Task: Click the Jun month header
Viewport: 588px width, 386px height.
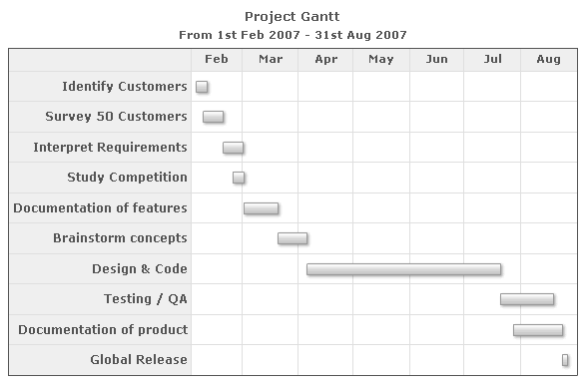Action: (436, 59)
